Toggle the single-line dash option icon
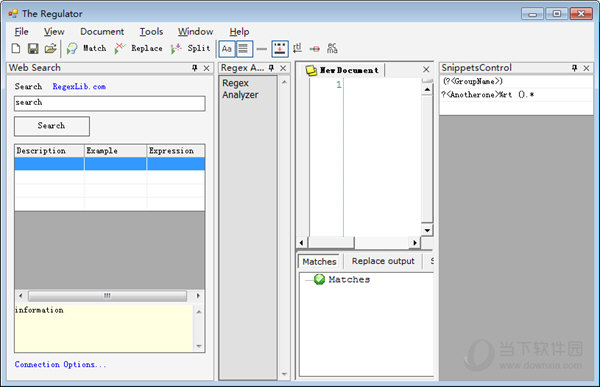This screenshot has width=600, height=387. tap(262, 49)
